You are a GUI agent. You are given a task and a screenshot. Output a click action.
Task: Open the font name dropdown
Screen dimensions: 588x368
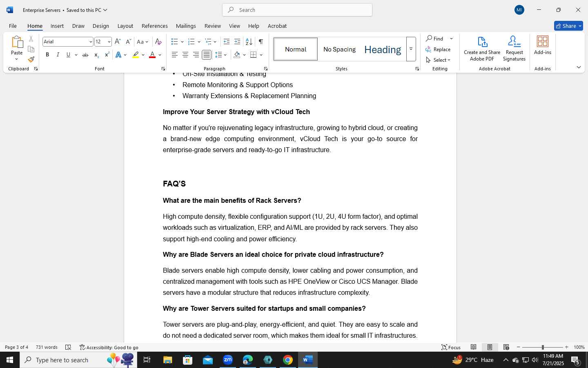click(x=91, y=42)
